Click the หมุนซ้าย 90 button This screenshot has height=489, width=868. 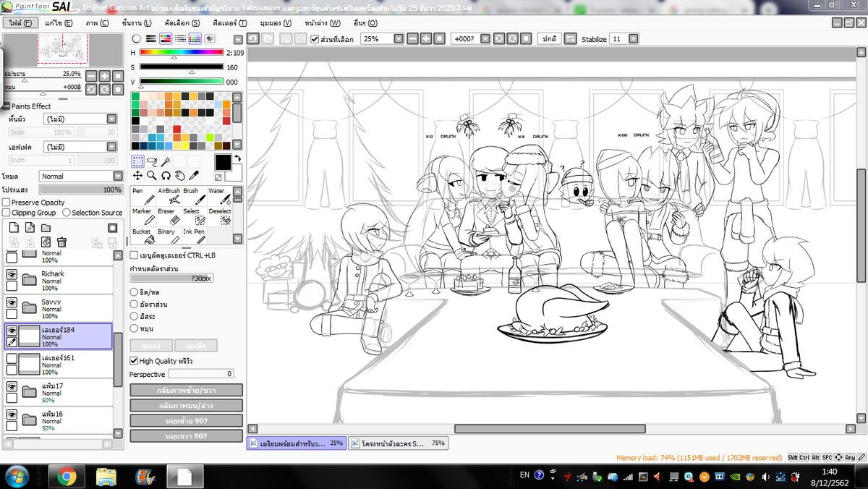pyautogui.click(x=187, y=421)
